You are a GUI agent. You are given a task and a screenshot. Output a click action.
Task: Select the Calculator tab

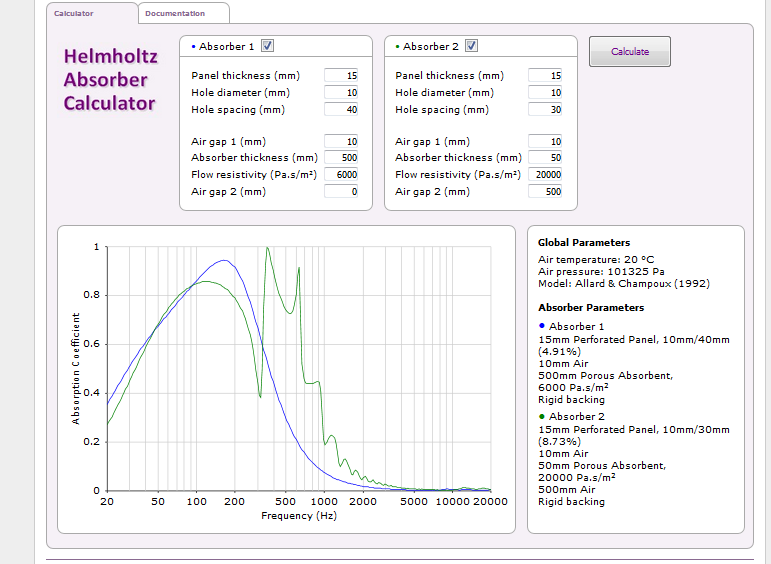tap(92, 13)
